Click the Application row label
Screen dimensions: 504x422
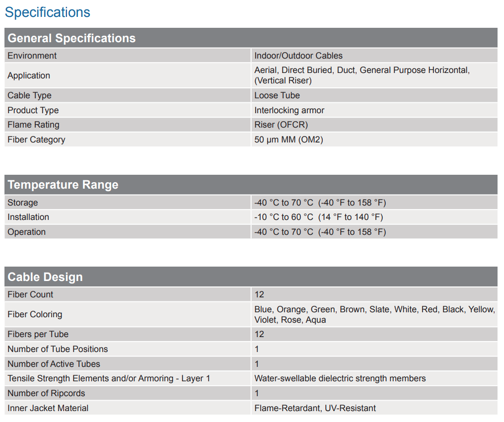coord(29,75)
